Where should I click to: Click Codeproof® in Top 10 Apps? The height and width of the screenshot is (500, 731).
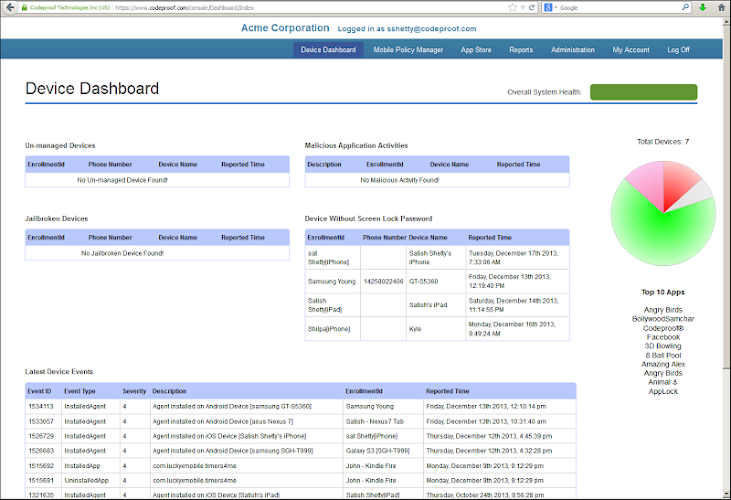663,328
